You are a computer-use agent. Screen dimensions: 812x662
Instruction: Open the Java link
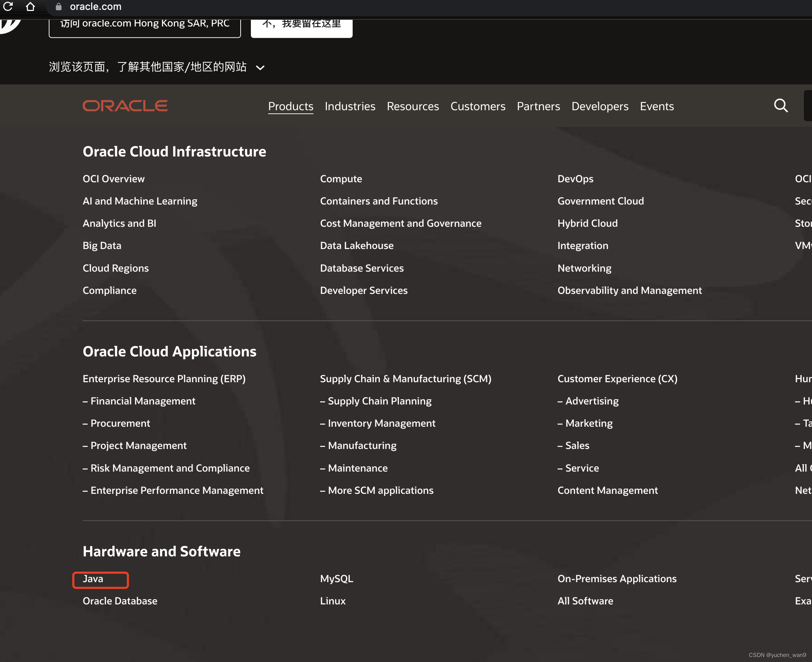click(93, 579)
